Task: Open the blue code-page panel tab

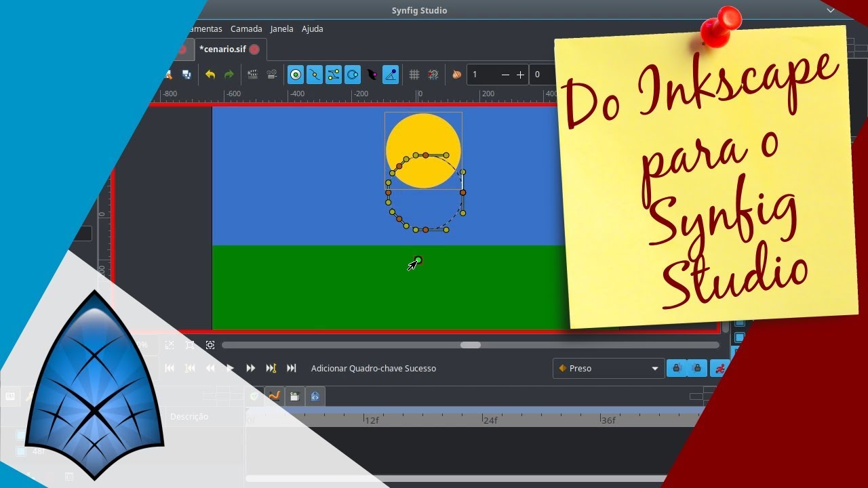Action: pos(315,396)
